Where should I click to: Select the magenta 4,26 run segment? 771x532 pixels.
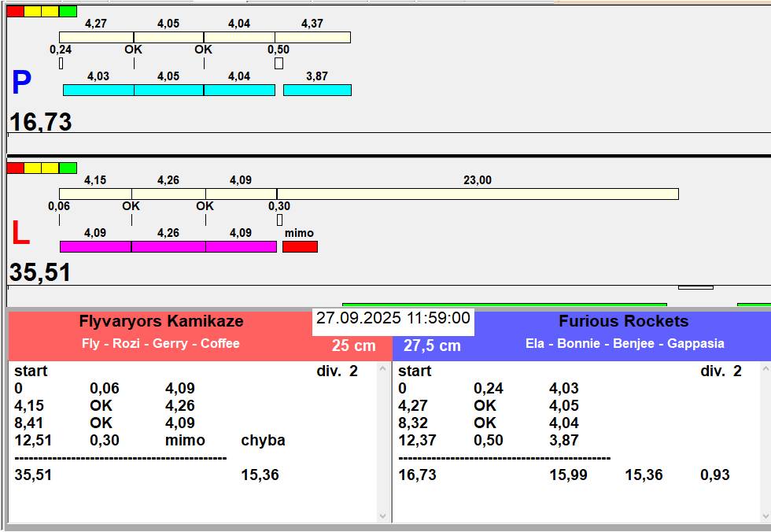click(168, 247)
